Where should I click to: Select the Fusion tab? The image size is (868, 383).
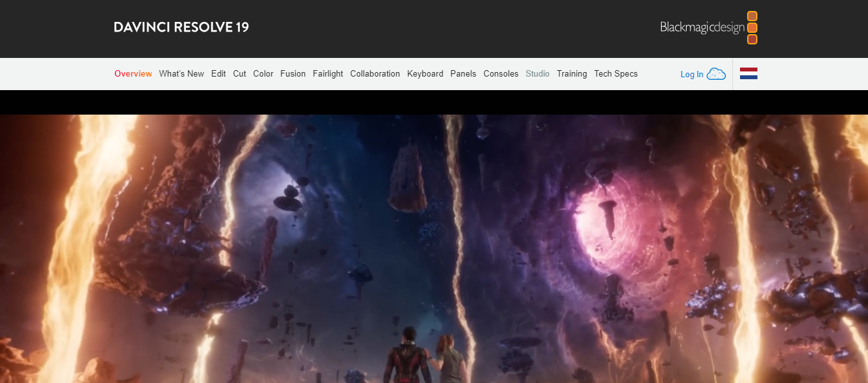[293, 74]
